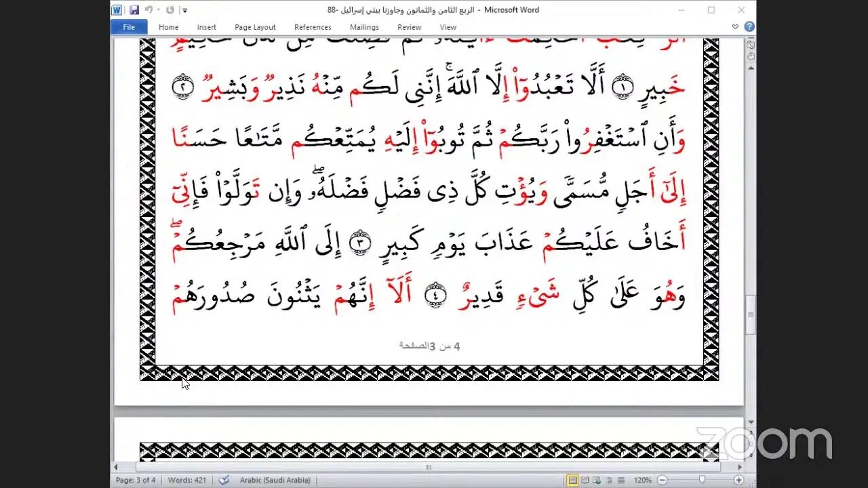Image resolution: width=868 pixels, height=488 pixels.
Task: Switch to Full Screen Reading view
Action: point(585,480)
